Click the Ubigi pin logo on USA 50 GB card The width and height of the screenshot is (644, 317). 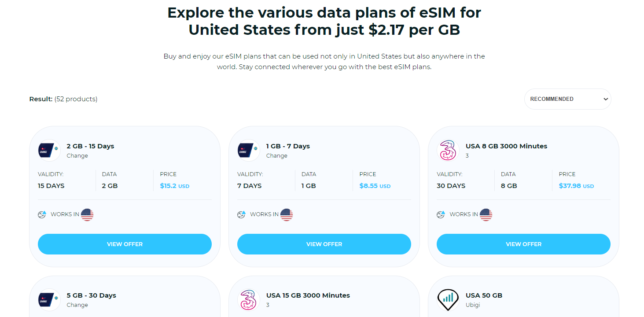pyautogui.click(x=448, y=299)
